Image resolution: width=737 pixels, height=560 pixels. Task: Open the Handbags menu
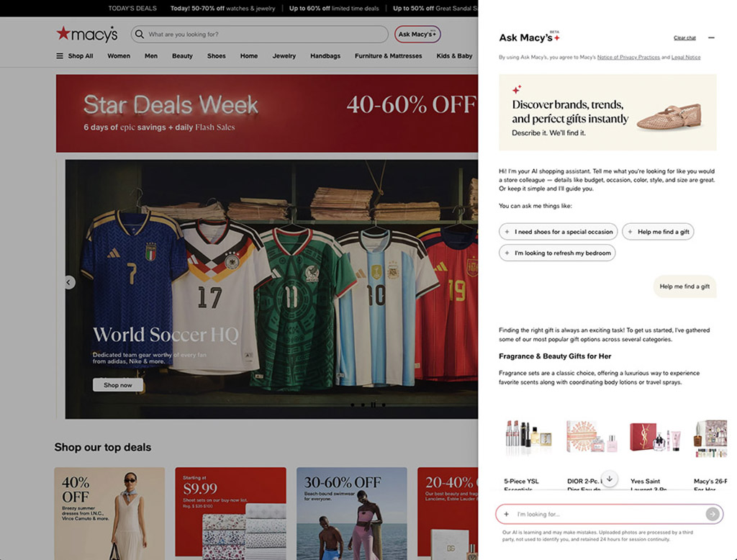point(325,55)
